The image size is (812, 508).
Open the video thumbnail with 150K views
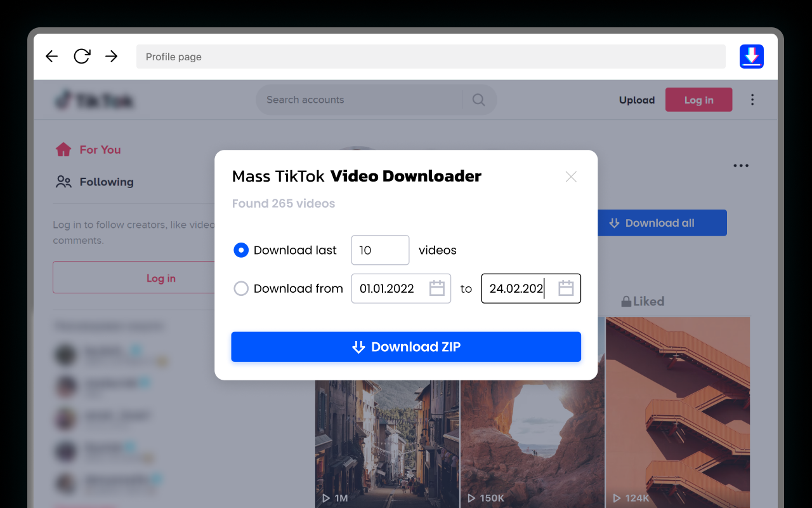532,438
